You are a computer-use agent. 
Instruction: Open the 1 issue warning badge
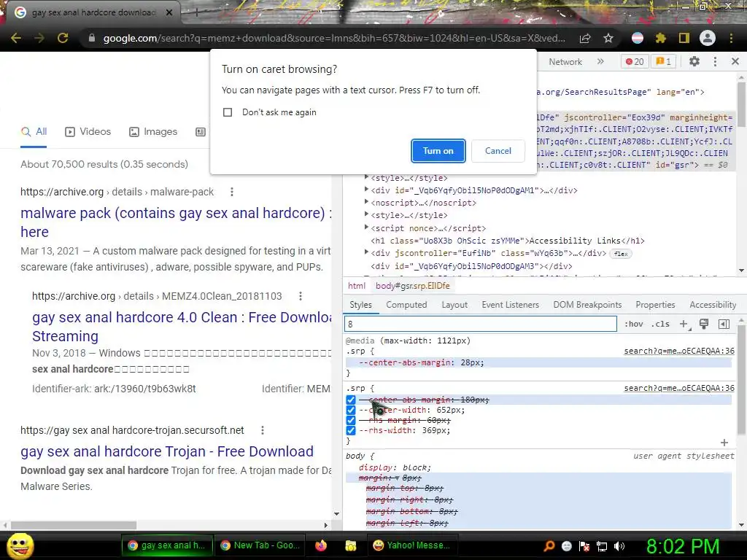[664, 61]
